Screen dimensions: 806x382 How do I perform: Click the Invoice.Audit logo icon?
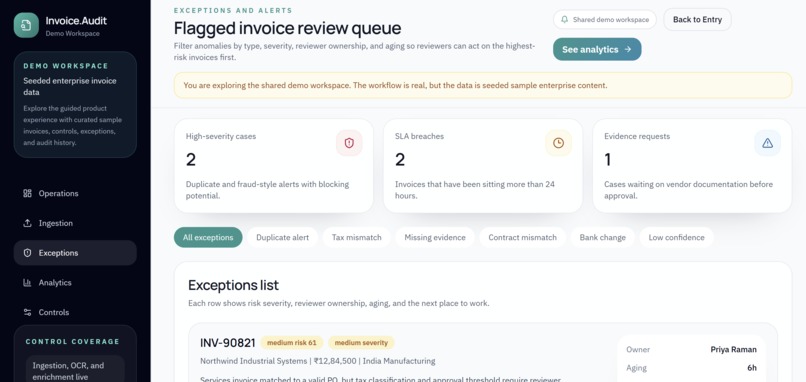(x=26, y=25)
